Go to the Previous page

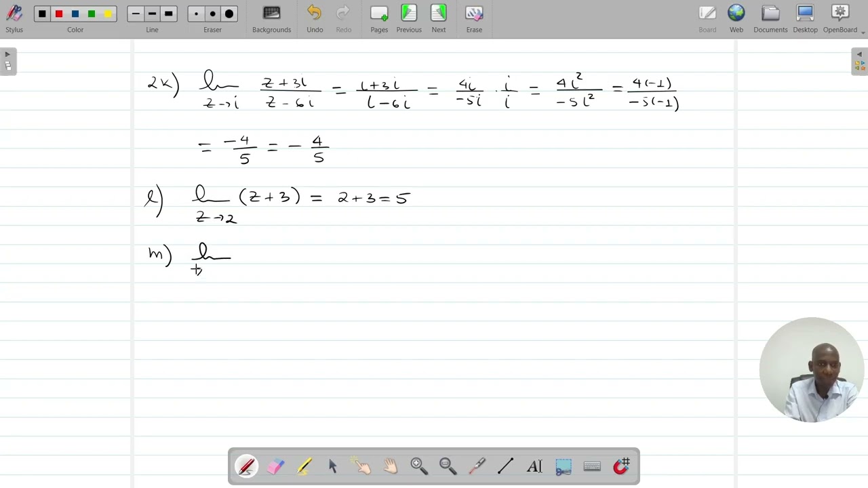click(409, 18)
